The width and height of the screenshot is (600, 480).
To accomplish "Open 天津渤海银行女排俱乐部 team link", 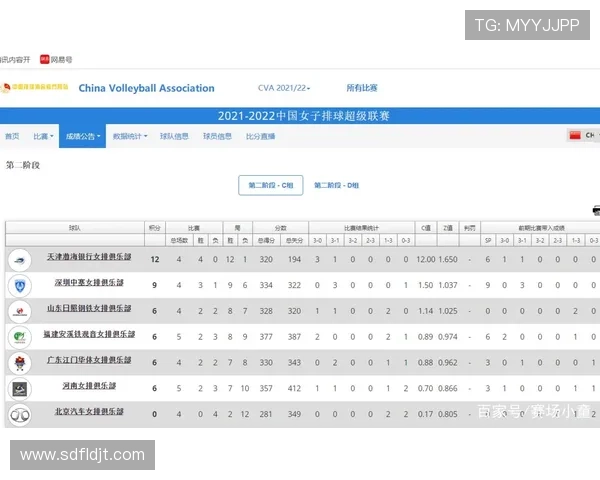I will coord(88,259).
